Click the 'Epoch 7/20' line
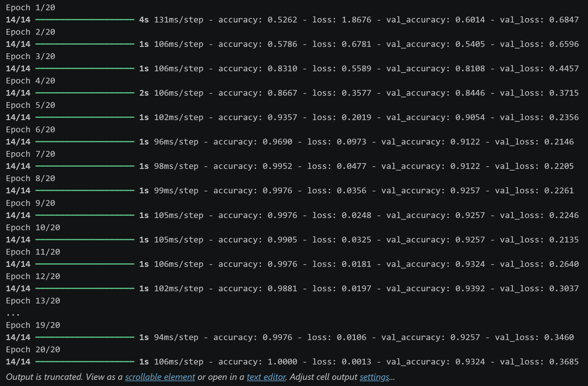Screen dimensions: 588x386 (30, 154)
